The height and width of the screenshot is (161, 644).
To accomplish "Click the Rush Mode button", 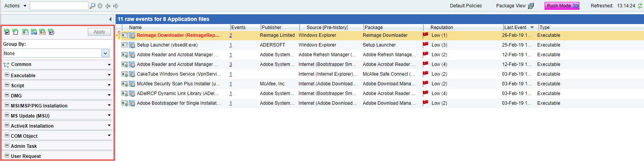I will tap(562, 6).
